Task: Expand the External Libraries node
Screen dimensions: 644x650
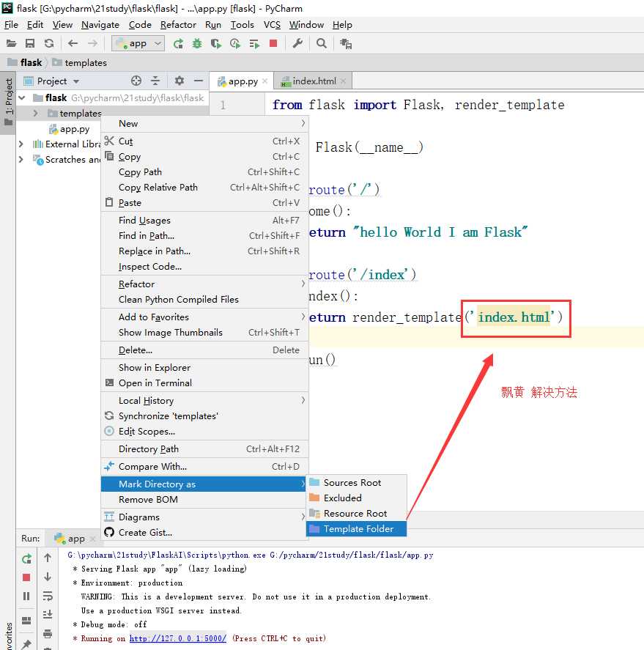Action: point(21,144)
